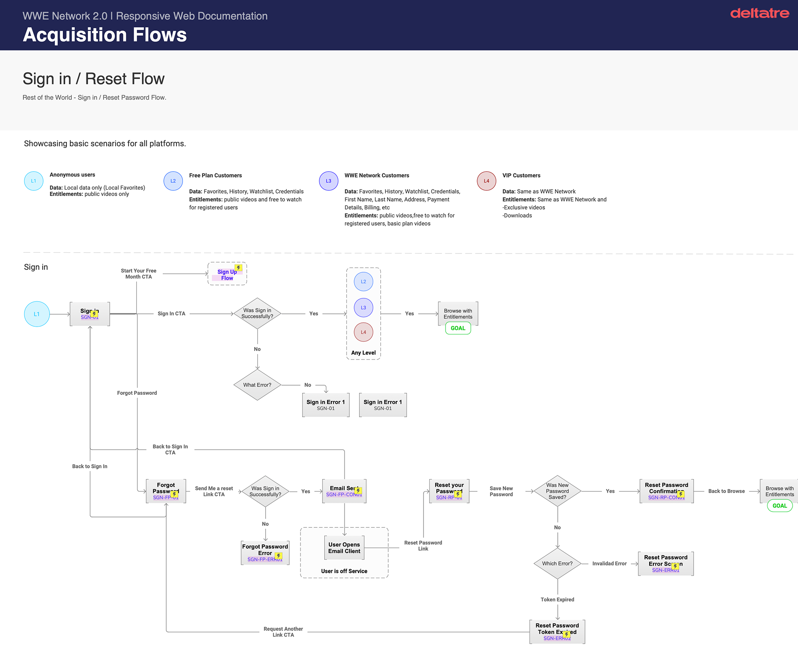Viewport: 798px width, 672px height.
Task: Click lightning hotspot on Reset Password Token Expired
Action: coord(566,635)
